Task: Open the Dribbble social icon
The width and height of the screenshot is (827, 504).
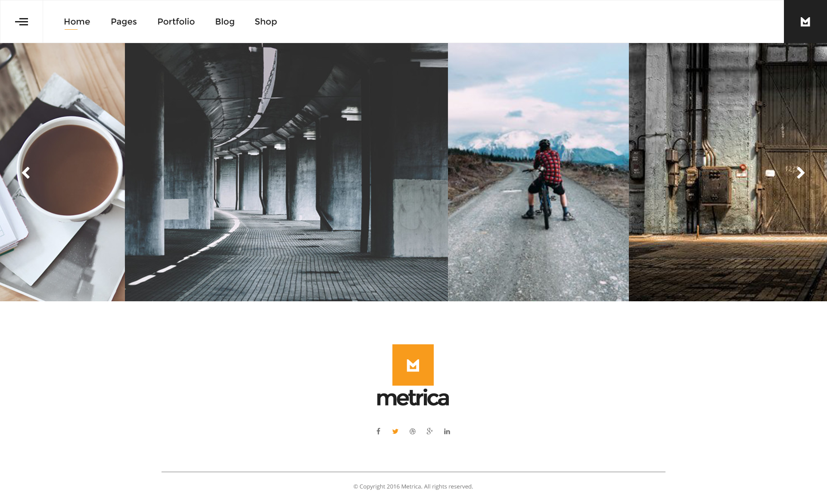Action: [x=413, y=431]
